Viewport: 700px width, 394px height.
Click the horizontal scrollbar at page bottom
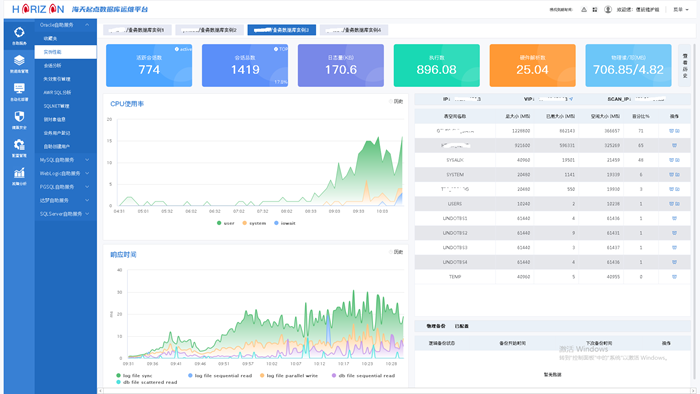click(397, 391)
